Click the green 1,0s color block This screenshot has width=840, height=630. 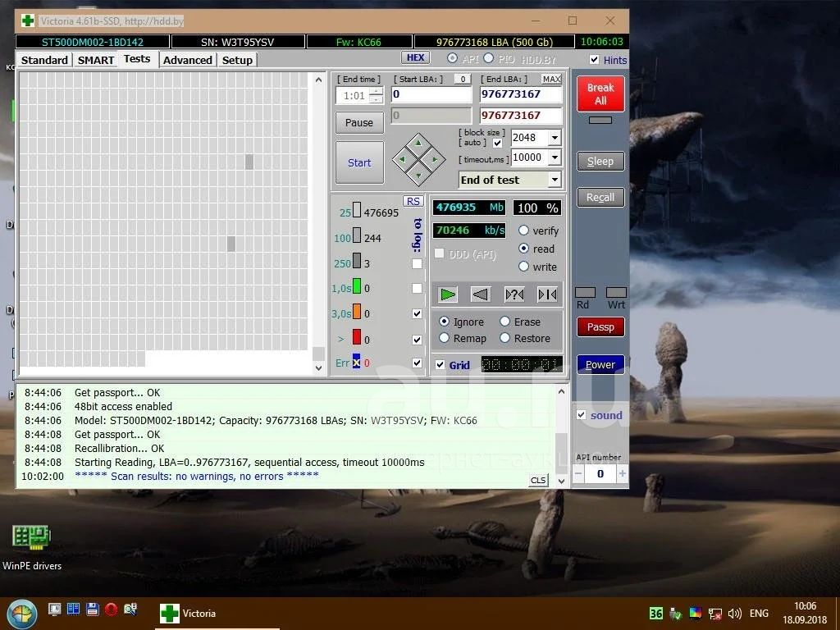pyautogui.click(x=357, y=286)
